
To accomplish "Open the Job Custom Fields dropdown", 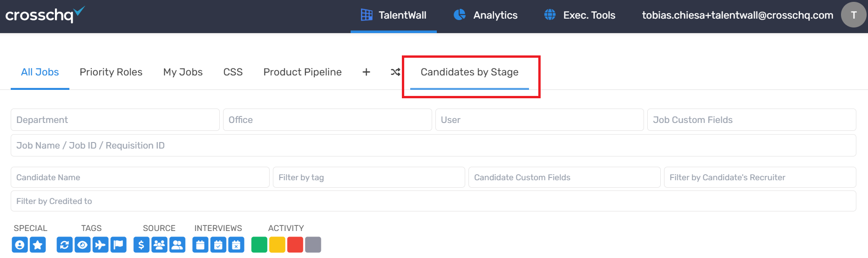I will point(752,120).
